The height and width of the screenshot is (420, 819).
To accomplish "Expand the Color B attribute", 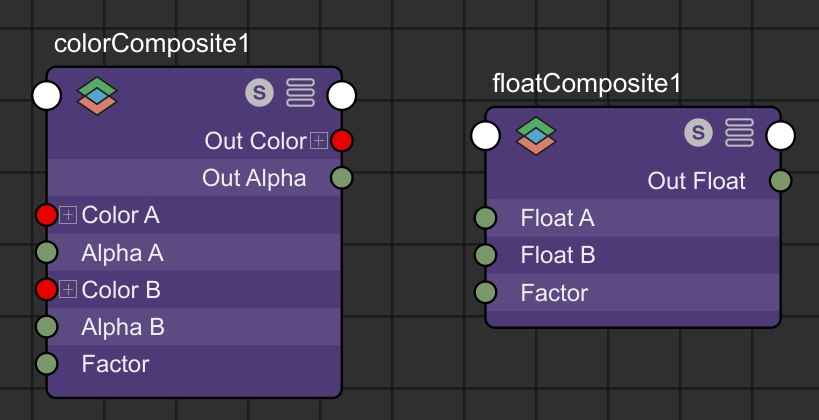I will (x=68, y=289).
